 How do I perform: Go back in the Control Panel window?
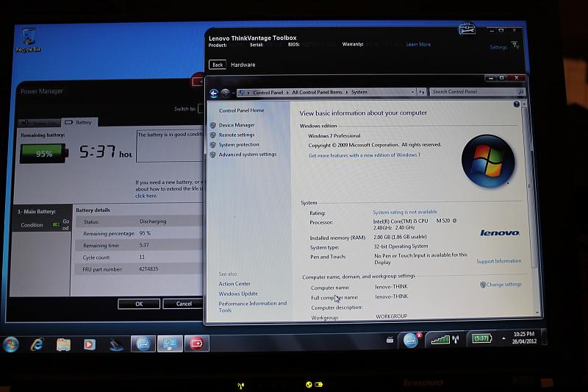click(x=214, y=93)
